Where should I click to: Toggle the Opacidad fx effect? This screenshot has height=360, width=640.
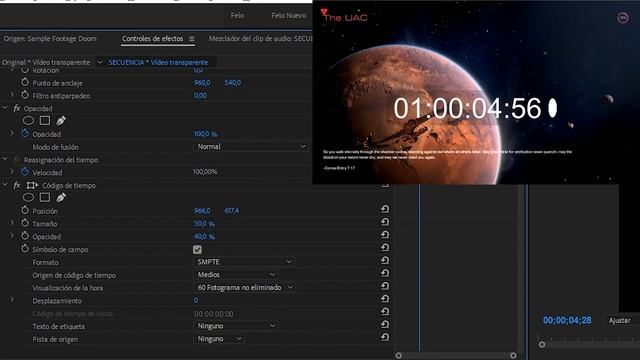point(17,109)
